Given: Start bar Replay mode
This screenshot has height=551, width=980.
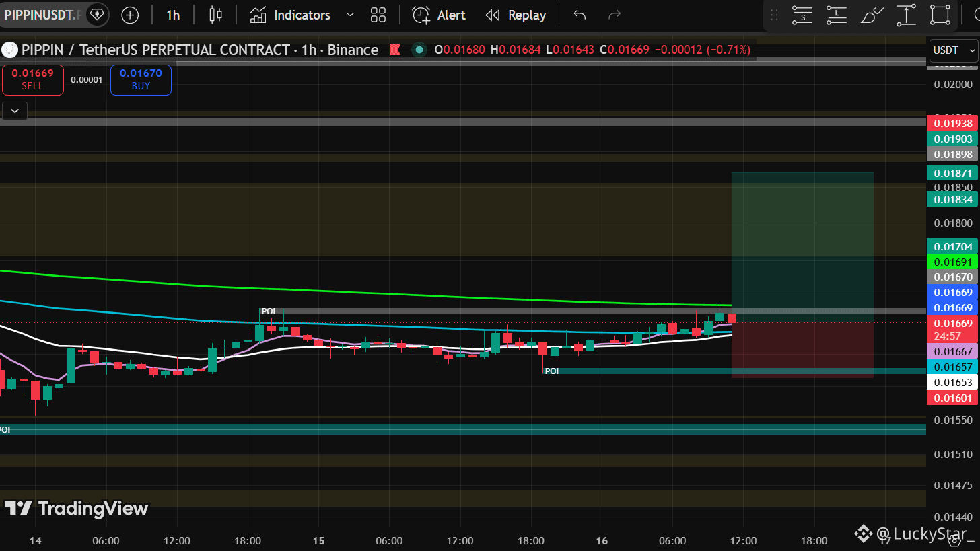Looking at the screenshot, I should coord(516,15).
